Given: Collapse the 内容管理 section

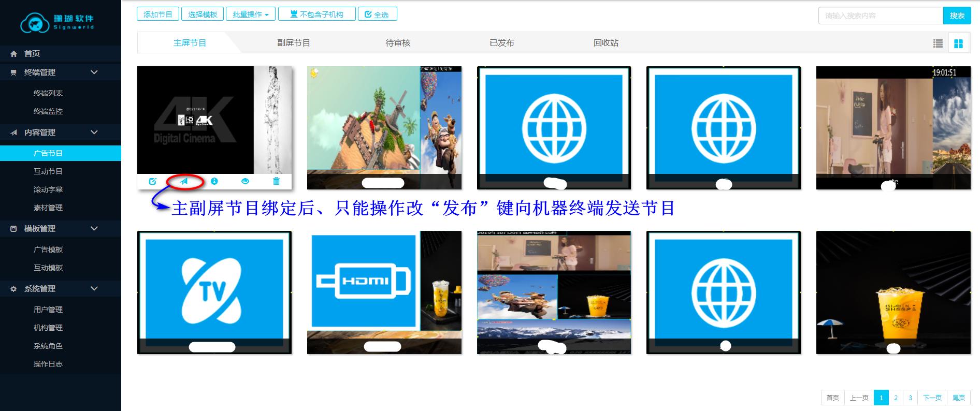Looking at the screenshot, I should (61, 132).
